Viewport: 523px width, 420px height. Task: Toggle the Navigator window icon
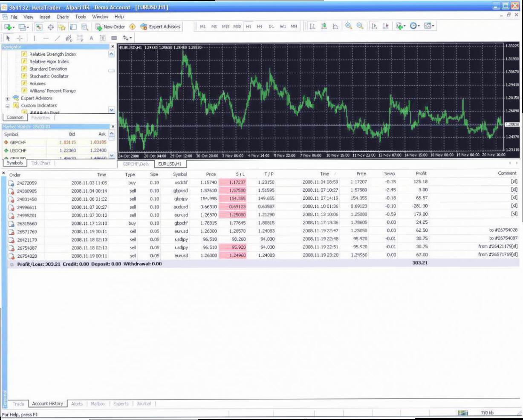click(62, 27)
